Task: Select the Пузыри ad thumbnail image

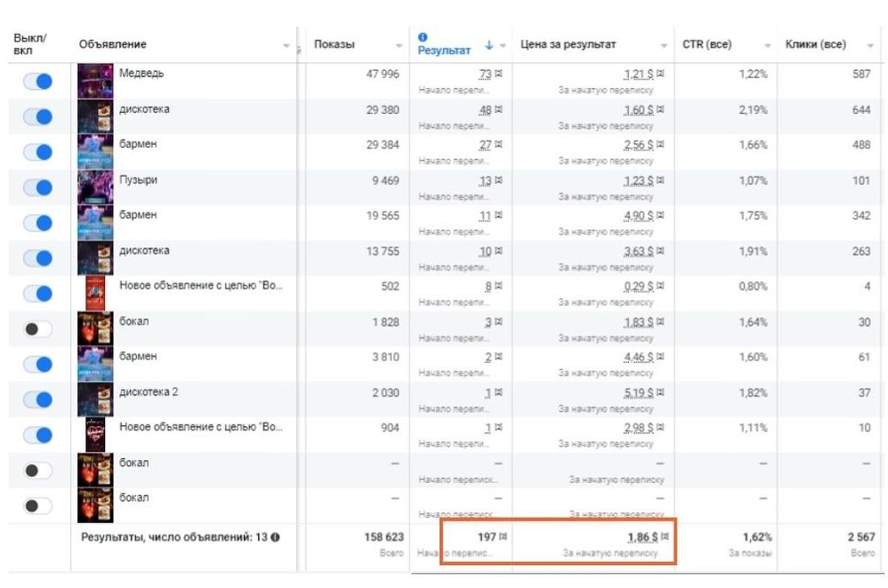Action: tap(94, 187)
